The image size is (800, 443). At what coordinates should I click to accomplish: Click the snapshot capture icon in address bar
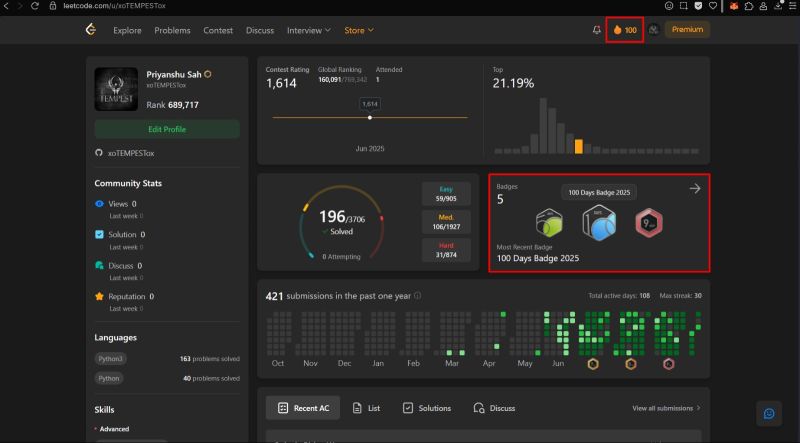(684, 6)
